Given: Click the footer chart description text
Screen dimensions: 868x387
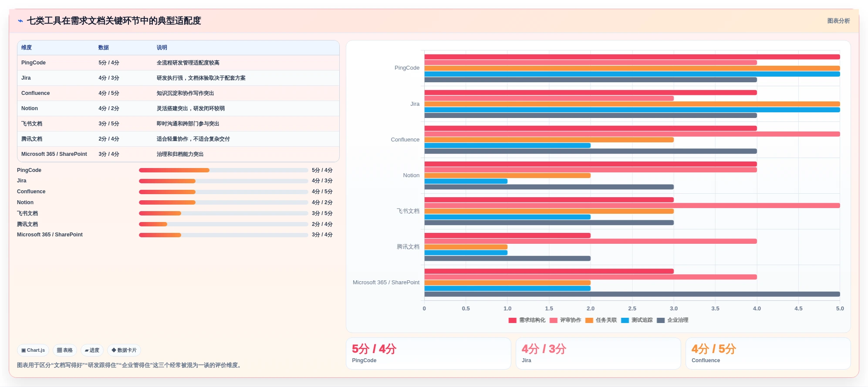Looking at the screenshot, I should 129,366.
